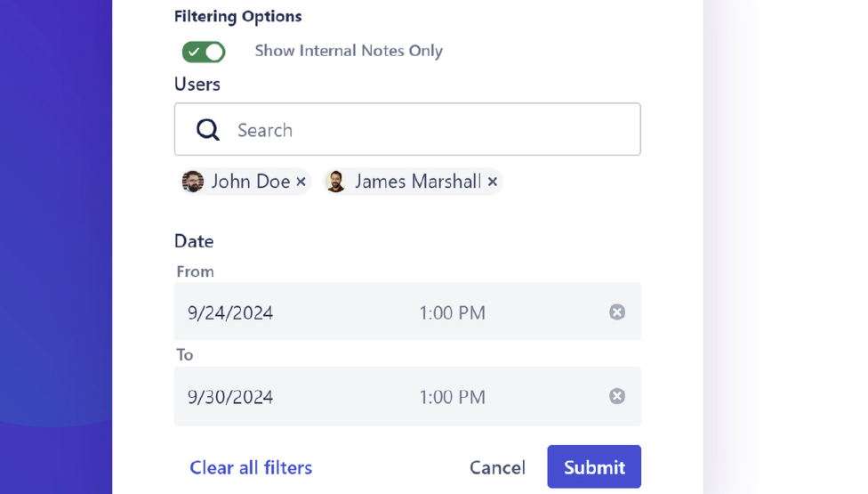
Task: Open the To time 1:00 PM selector
Action: coord(452,396)
